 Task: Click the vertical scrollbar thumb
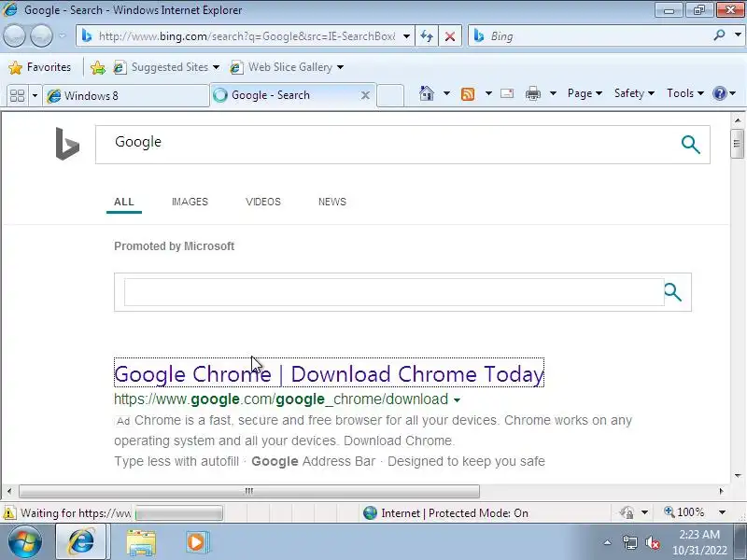click(x=737, y=144)
